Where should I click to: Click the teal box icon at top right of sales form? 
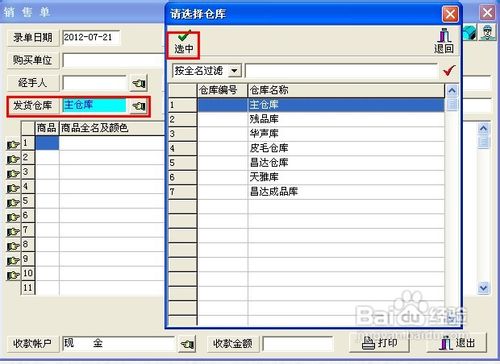470,32
